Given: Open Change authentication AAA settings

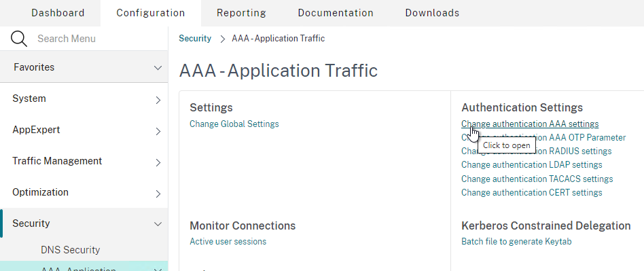Looking at the screenshot, I should coord(530,124).
